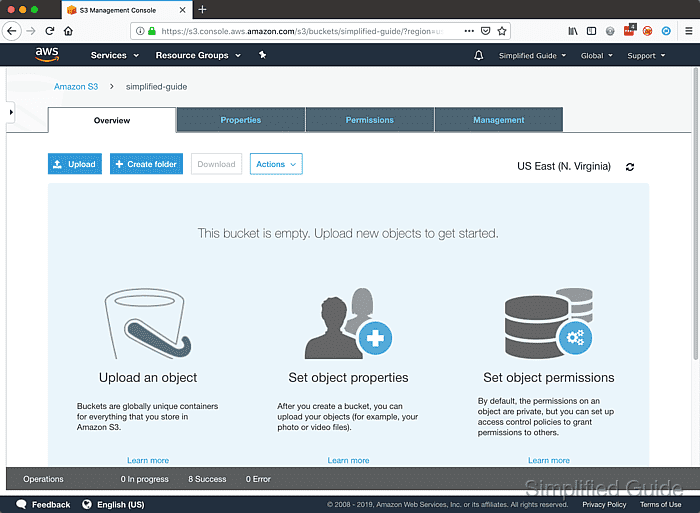Switch to the Permissions tab

[370, 120]
